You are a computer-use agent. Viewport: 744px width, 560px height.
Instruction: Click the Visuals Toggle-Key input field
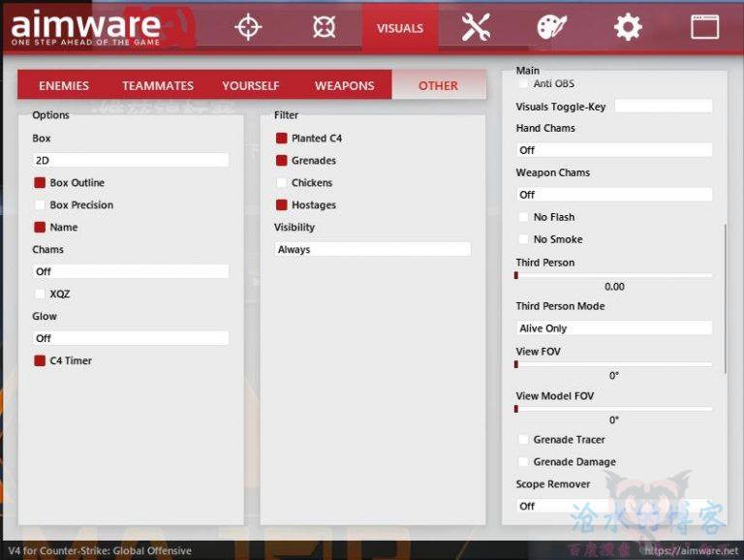point(663,107)
